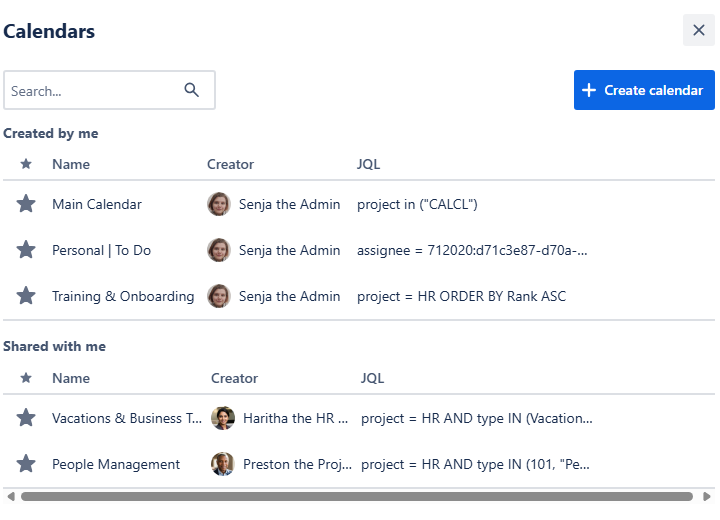
Task: Click the scroll right arrow
Action: [707, 496]
